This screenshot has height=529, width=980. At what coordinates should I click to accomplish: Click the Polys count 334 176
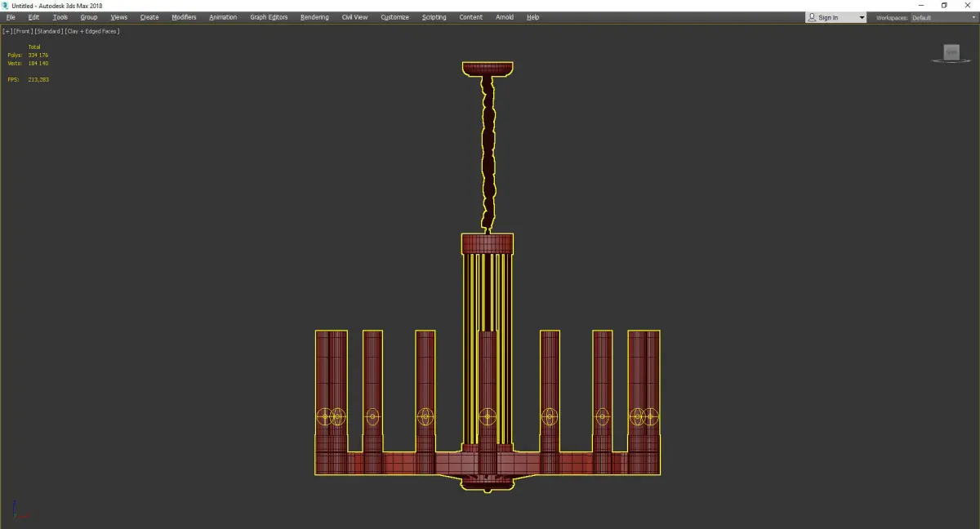38,55
